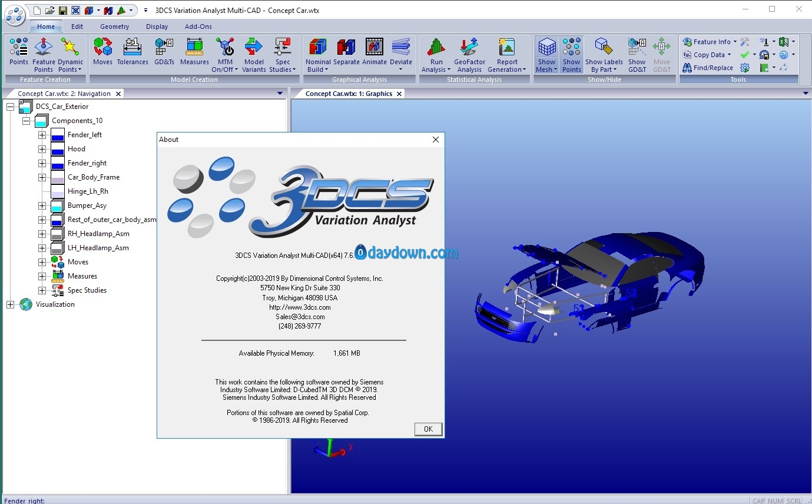Viewport: 812px width, 504px height.
Task: Click the Separate graphical analysis tool
Action: (x=346, y=52)
